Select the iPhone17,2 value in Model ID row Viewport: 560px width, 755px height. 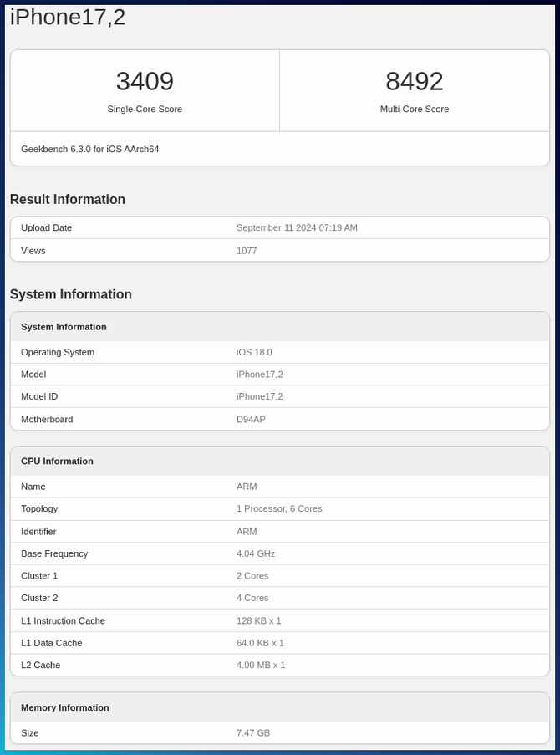[x=260, y=397]
